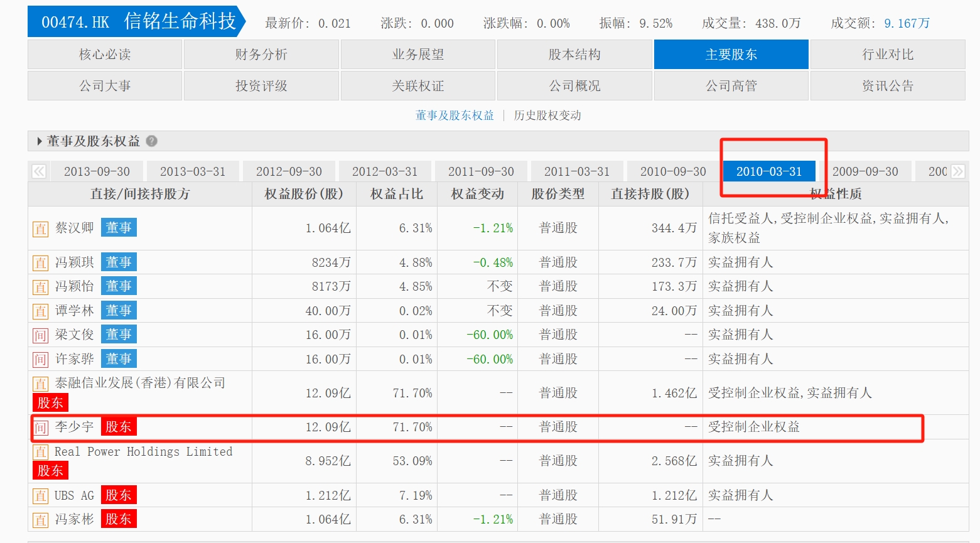The image size is (980, 543).
Task: Click the help question mark icon beside 董事及股东权益
Action: 151,141
